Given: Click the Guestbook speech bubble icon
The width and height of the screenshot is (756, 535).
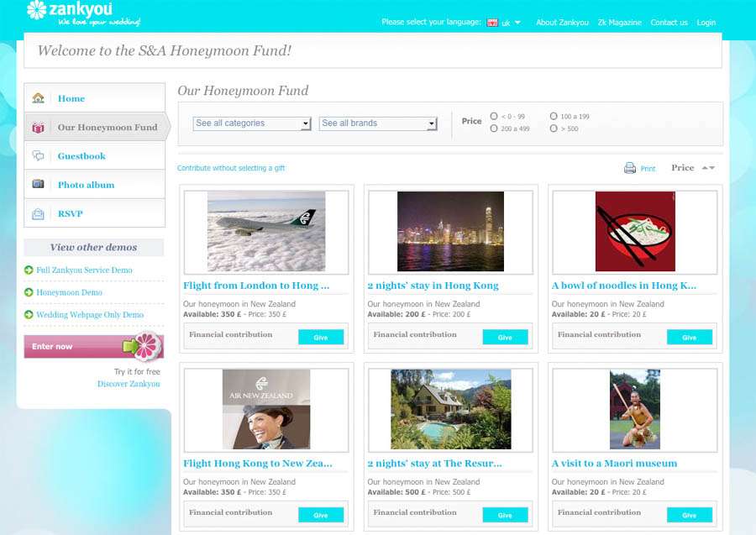Looking at the screenshot, I should tap(38, 155).
